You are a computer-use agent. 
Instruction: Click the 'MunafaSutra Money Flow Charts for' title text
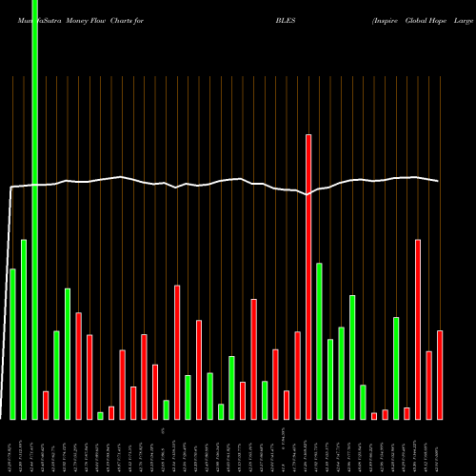(81, 21)
